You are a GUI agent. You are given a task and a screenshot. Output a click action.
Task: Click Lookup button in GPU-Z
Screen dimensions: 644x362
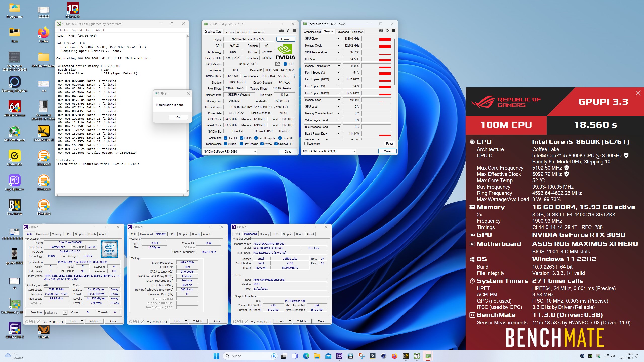pos(286,39)
